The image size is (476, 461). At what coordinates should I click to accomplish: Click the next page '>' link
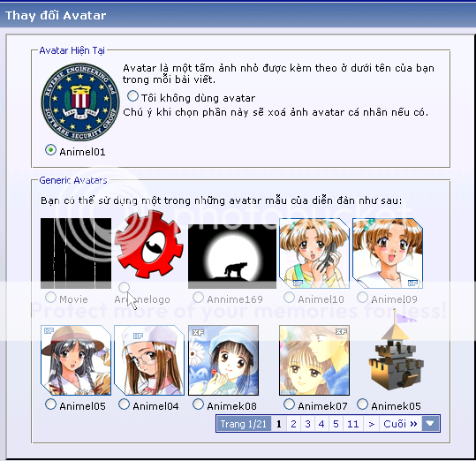(x=371, y=424)
